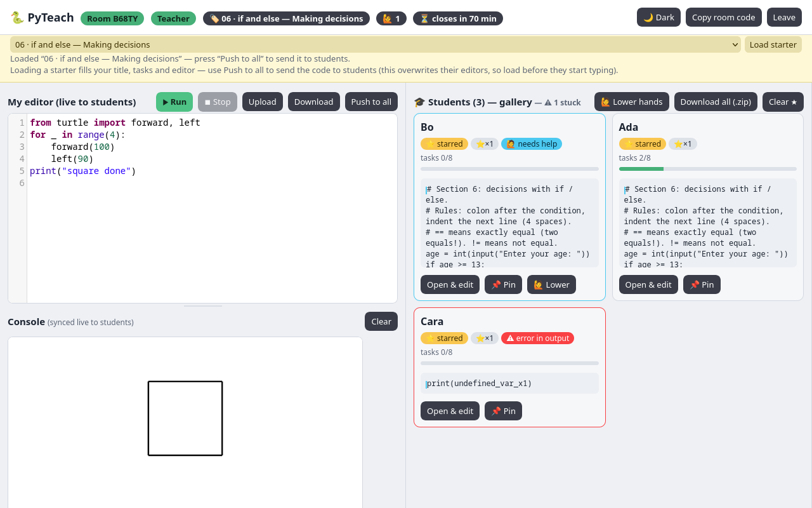812x508 pixels.
Task: Click Ada's task progress bar
Action: 708,169
